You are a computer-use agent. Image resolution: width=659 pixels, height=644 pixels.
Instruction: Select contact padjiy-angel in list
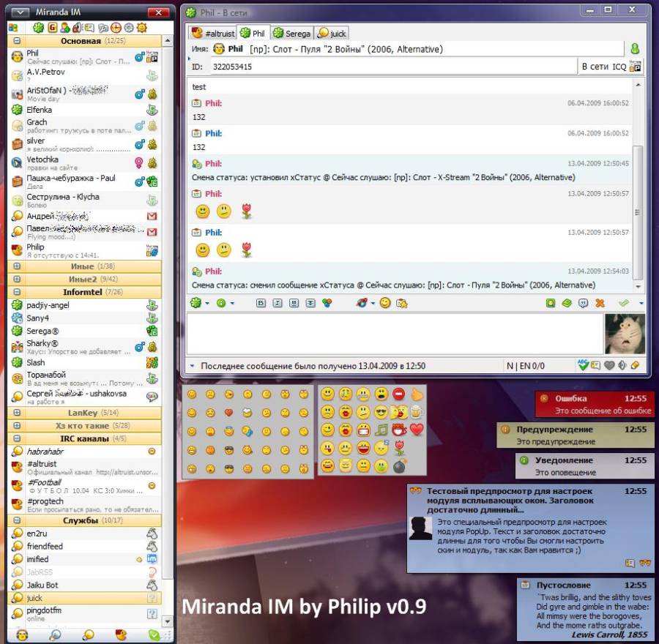click(x=84, y=305)
